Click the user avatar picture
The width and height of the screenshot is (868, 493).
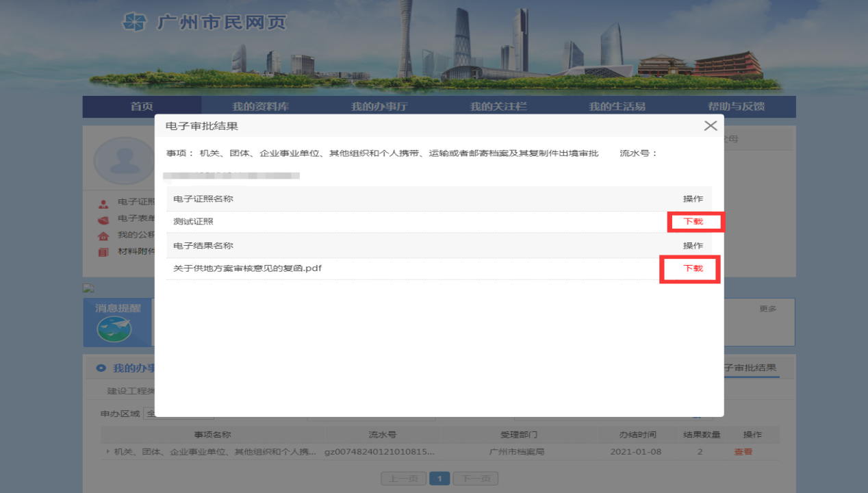pyautogui.click(x=123, y=160)
